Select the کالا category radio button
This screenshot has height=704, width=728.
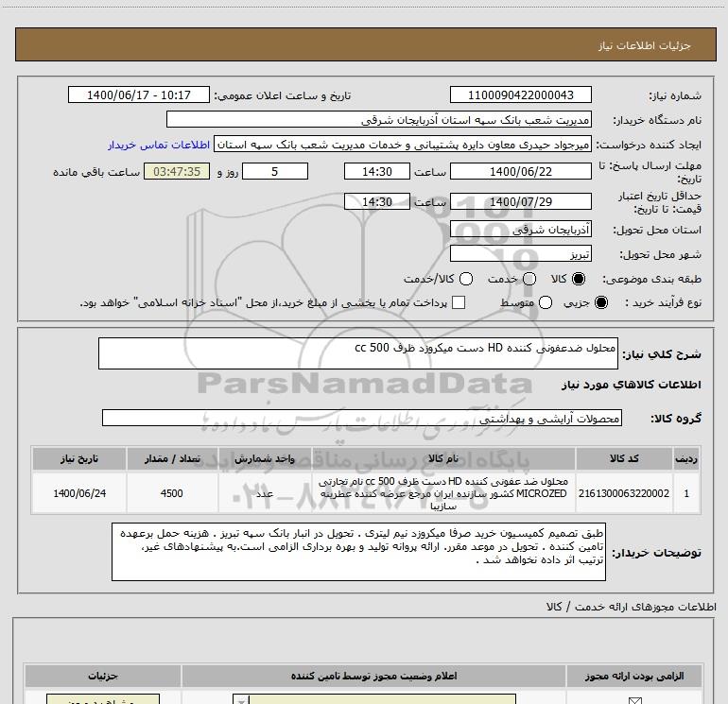(579, 279)
